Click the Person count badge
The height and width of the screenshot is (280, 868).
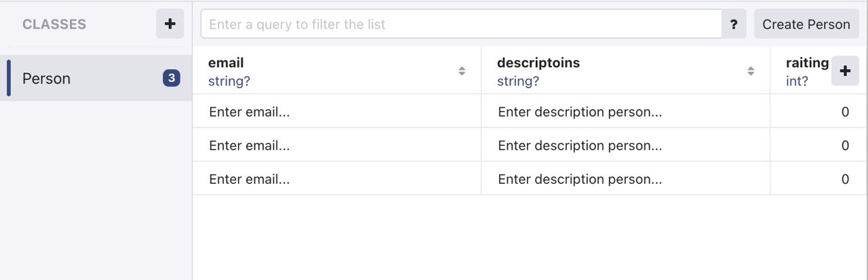(172, 79)
